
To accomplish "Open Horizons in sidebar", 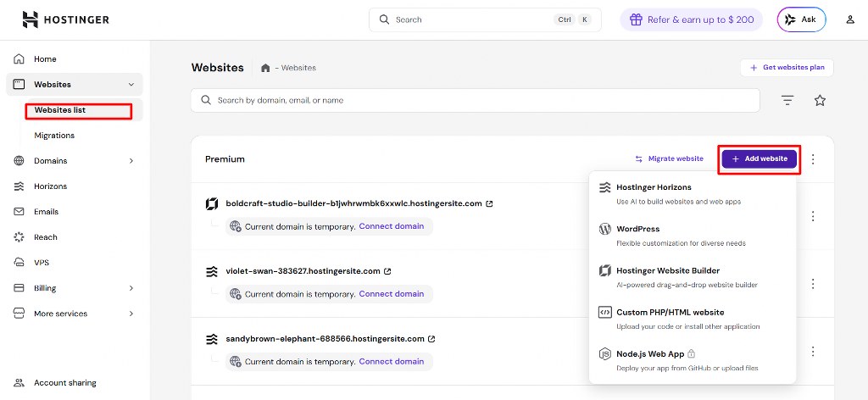I will pyautogui.click(x=50, y=186).
